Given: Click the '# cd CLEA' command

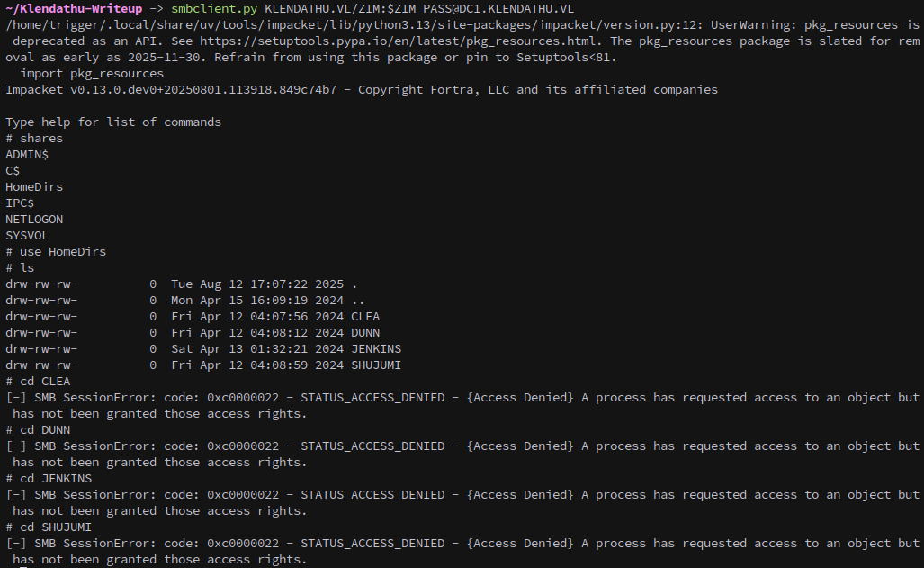Looking at the screenshot, I should [x=38, y=382].
